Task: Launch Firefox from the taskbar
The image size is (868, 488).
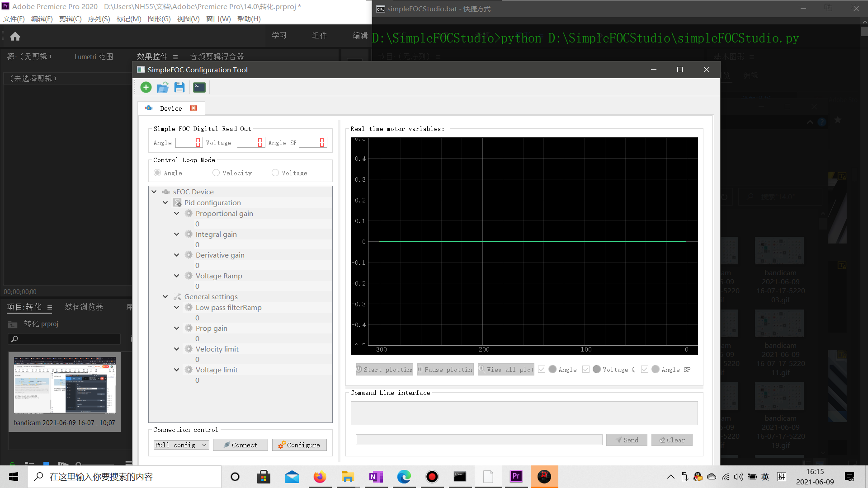Action: click(x=320, y=477)
